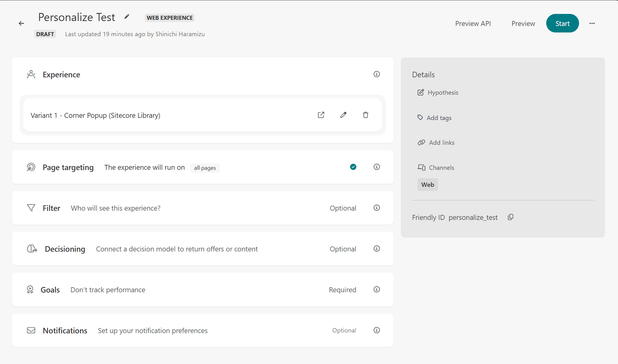Edit the Personalize Test title pencil

tap(127, 17)
